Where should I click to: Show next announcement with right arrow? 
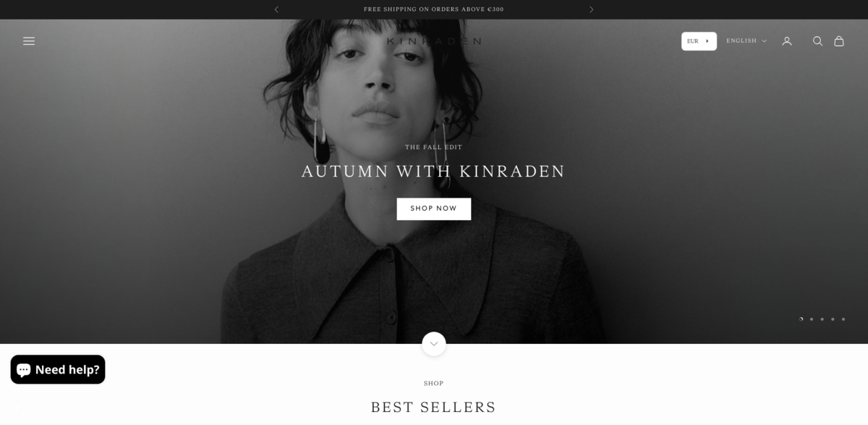tap(591, 9)
